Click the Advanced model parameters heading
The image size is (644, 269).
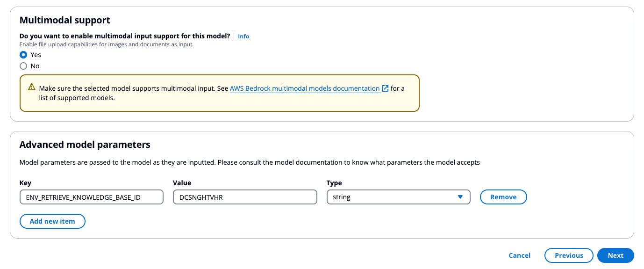pyautogui.click(x=85, y=145)
